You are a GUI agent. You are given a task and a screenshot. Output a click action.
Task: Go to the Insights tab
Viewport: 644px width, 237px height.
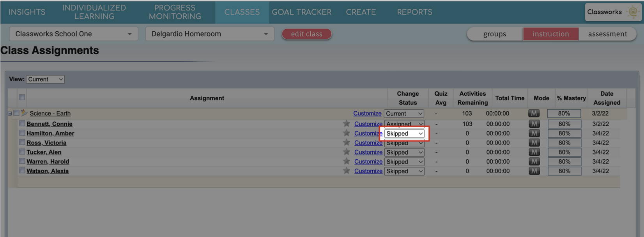coord(27,12)
